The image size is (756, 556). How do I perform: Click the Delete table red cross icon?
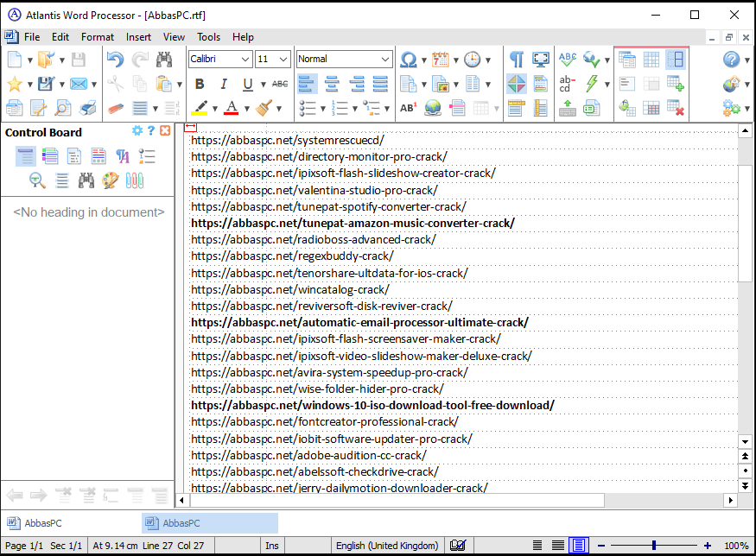(x=676, y=108)
